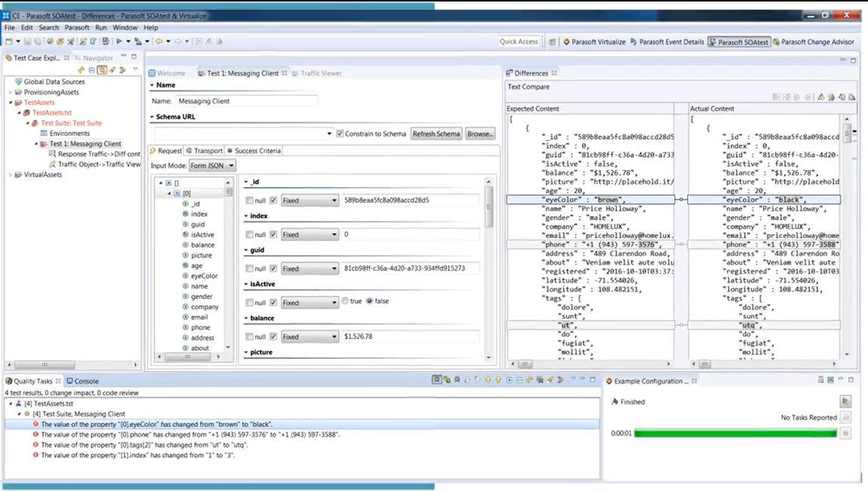Viewport: 868px width, 491px height.
Task: Expand the VirtualAssets tree node
Action: tap(11, 174)
